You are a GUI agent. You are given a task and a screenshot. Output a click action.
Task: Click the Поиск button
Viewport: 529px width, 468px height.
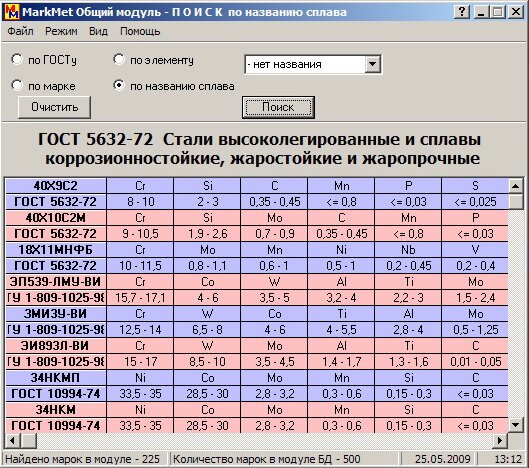point(278,107)
